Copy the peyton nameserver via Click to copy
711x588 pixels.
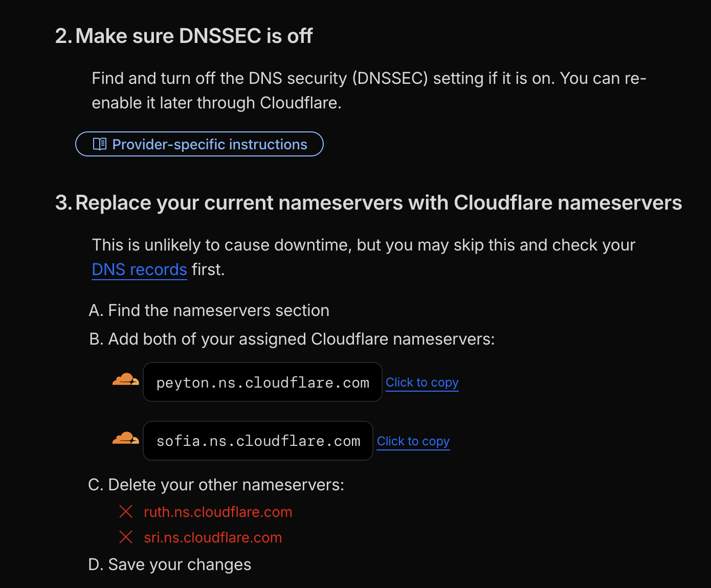(421, 382)
